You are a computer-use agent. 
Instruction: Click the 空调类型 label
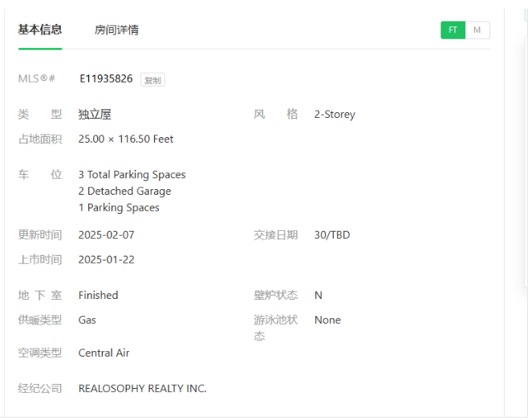click(x=40, y=353)
